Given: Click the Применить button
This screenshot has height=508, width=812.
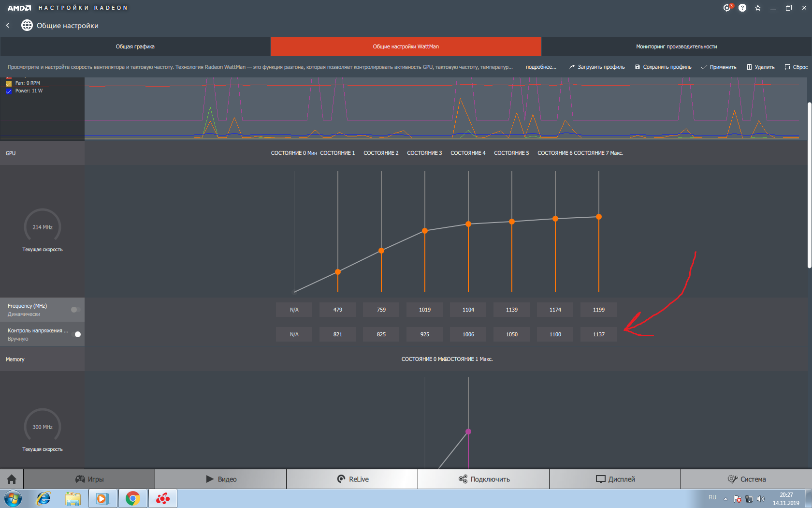Looking at the screenshot, I should [719, 67].
